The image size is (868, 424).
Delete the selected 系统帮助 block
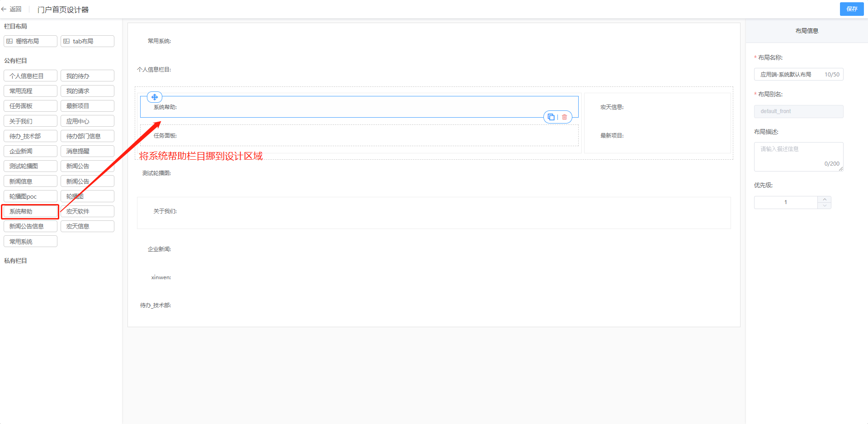coord(564,117)
